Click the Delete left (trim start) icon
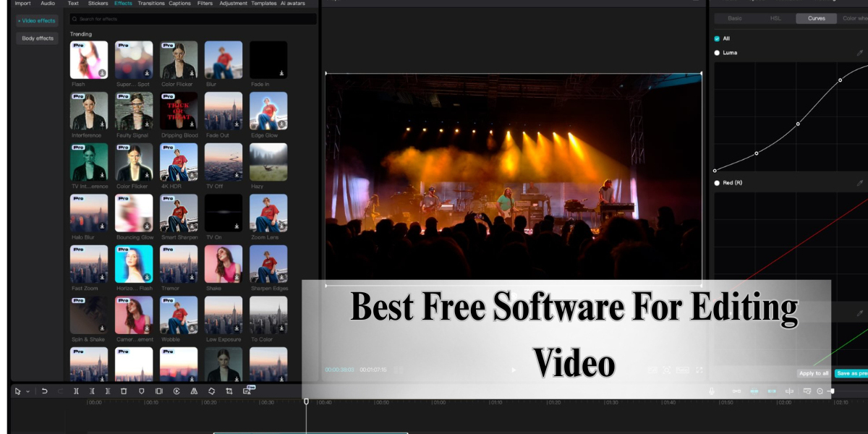Image resolution: width=868 pixels, height=434 pixels. 92,391
